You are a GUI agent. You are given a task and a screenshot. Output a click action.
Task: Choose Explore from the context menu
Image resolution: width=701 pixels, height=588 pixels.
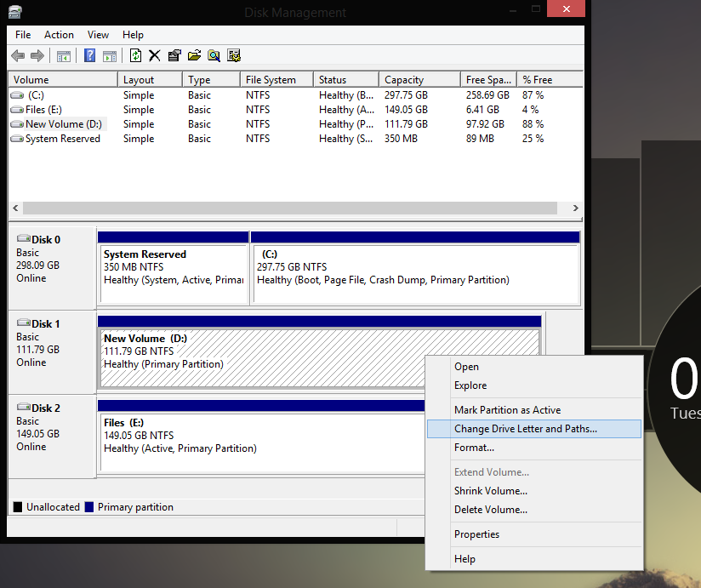pos(534,385)
